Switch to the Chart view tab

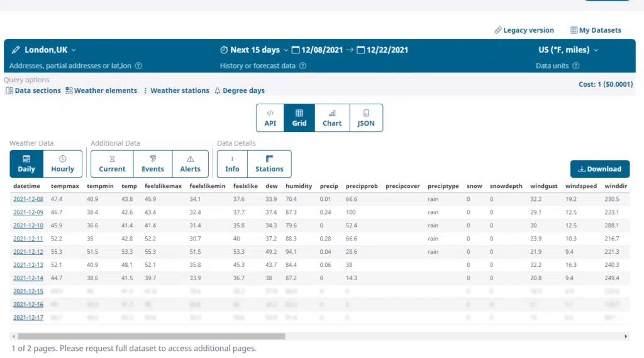332,117
